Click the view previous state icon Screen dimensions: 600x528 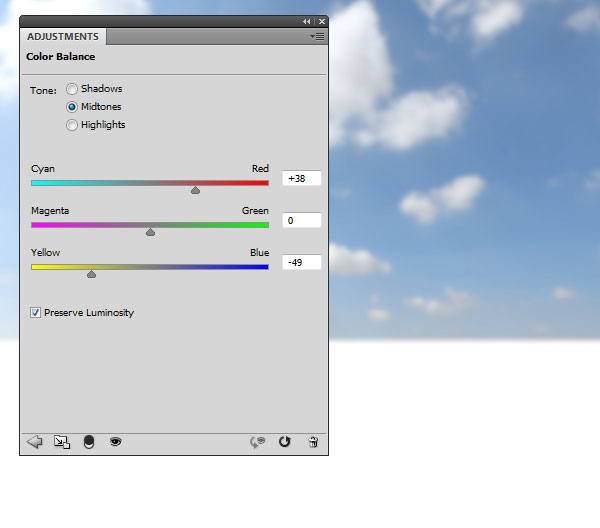point(258,442)
